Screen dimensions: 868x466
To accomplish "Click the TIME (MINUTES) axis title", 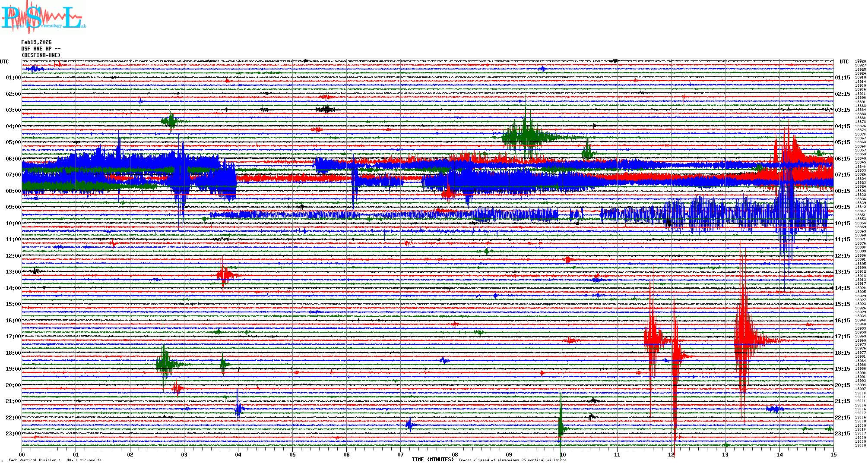I will coord(433,460).
